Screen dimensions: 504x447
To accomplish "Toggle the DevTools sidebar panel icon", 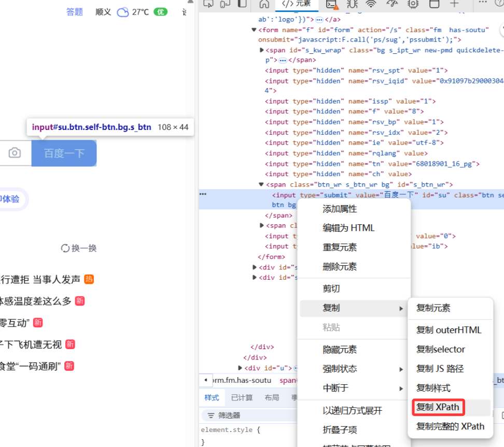I will point(242,3).
